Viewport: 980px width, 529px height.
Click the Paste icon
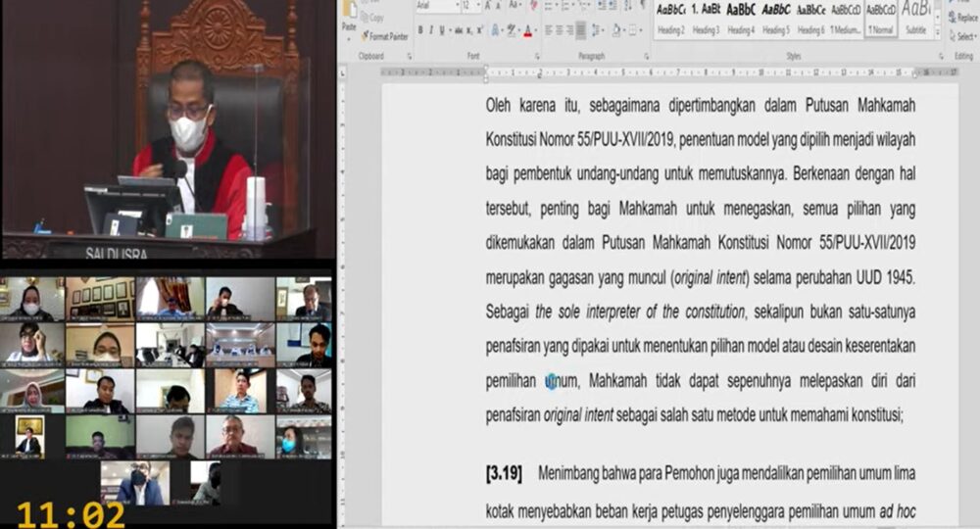348,18
